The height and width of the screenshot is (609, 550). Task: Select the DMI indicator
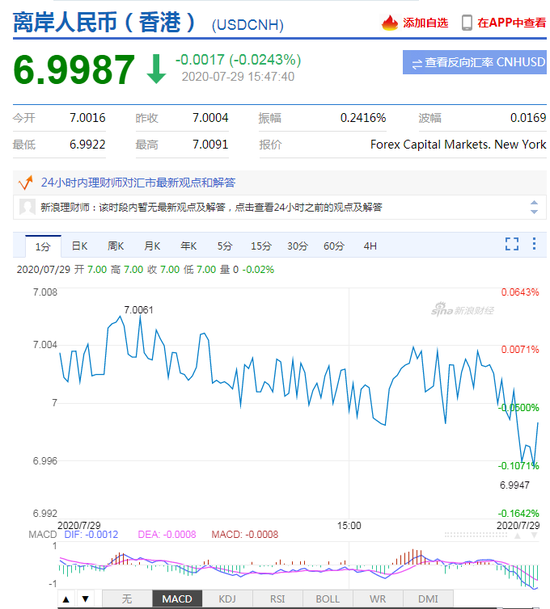428,599
